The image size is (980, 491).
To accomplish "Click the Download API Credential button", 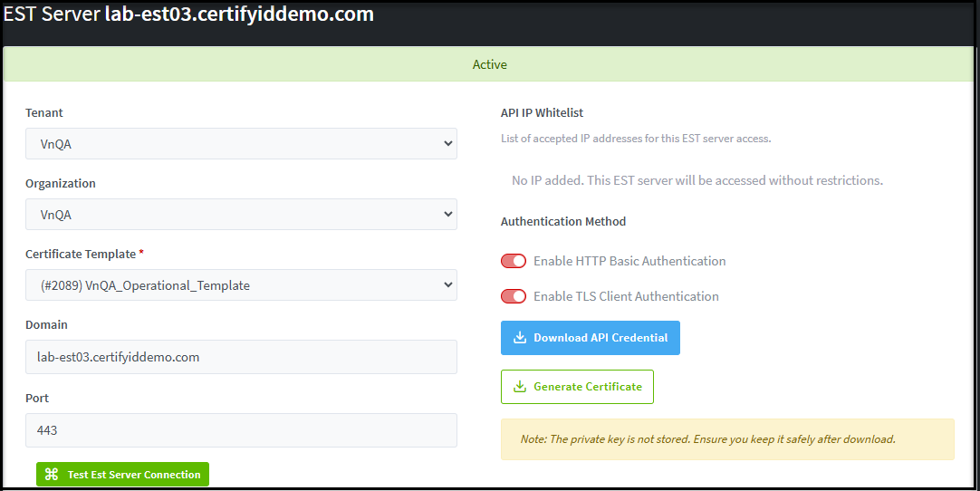I will coord(591,338).
